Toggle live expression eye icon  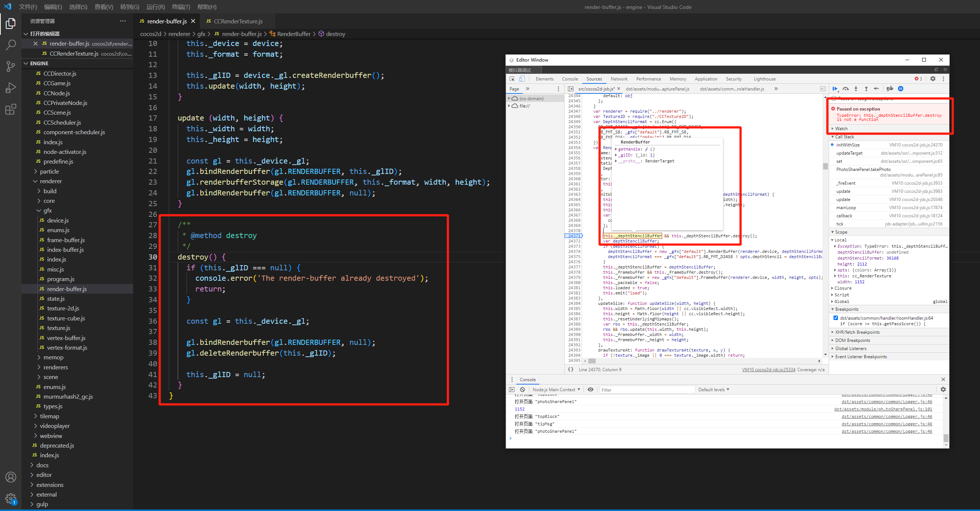point(591,389)
